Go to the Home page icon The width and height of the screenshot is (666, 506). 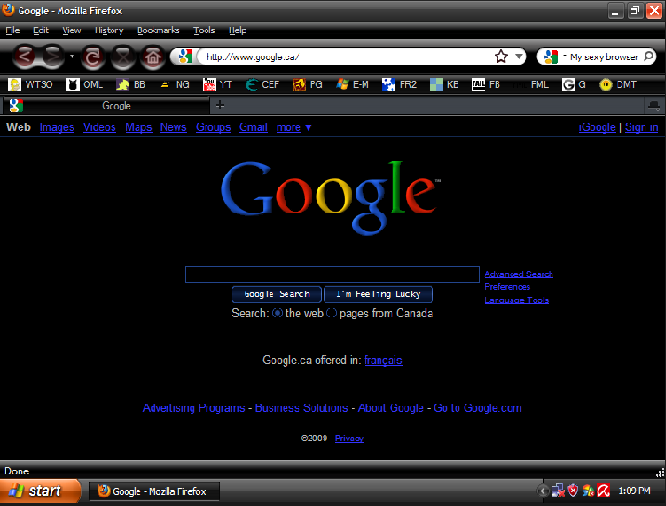tap(152, 57)
